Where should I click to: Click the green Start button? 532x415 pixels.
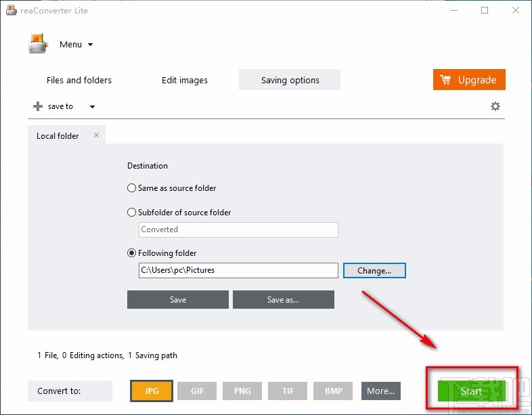[471, 391]
